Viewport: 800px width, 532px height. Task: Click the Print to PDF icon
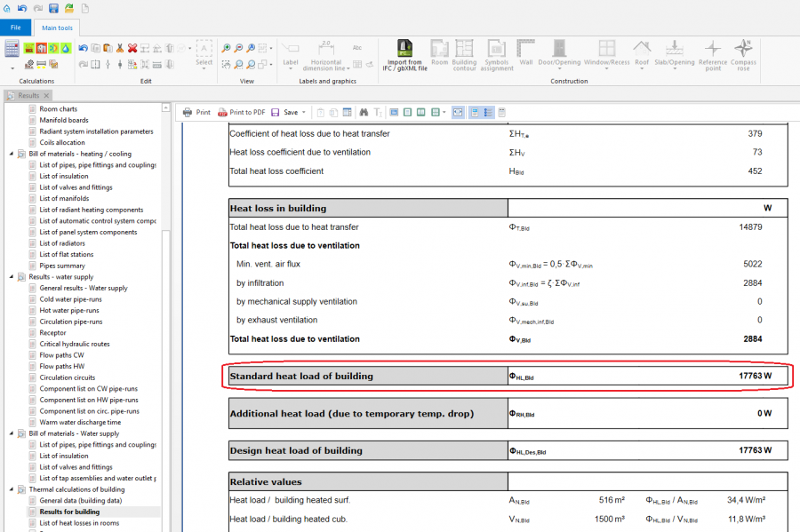(x=222, y=113)
